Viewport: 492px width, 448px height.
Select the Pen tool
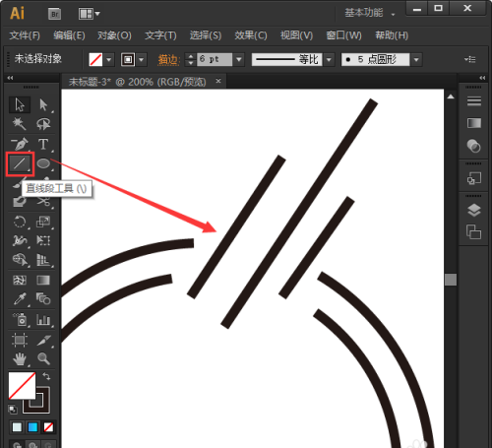[x=20, y=144]
